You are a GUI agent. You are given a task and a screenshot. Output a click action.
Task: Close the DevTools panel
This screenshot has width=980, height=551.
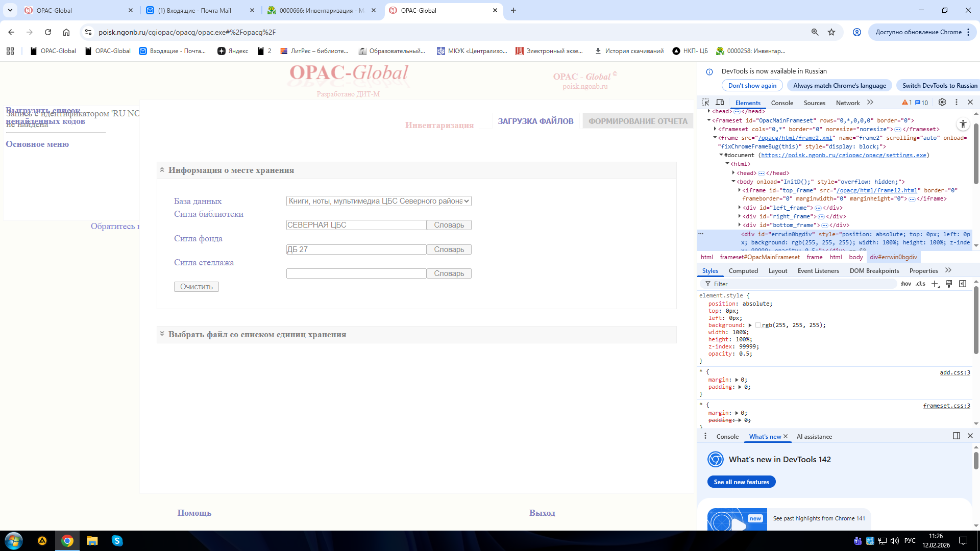[x=970, y=103]
